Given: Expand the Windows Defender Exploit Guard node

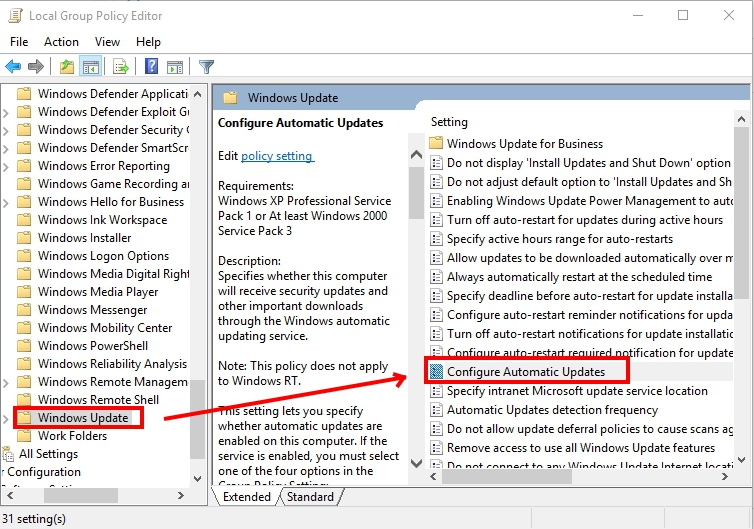Looking at the screenshot, I should click(x=5, y=113).
